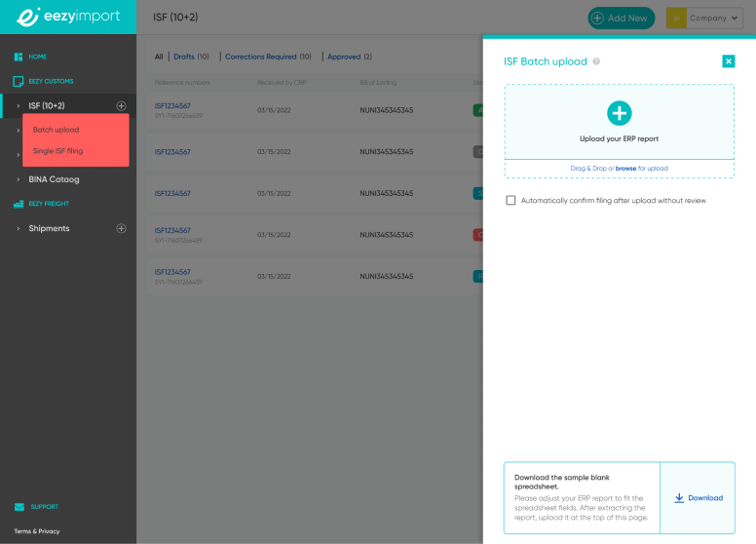Click Received by CBP column header
Image resolution: width=756 pixels, height=544 pixels.
[x=282, y=83]
